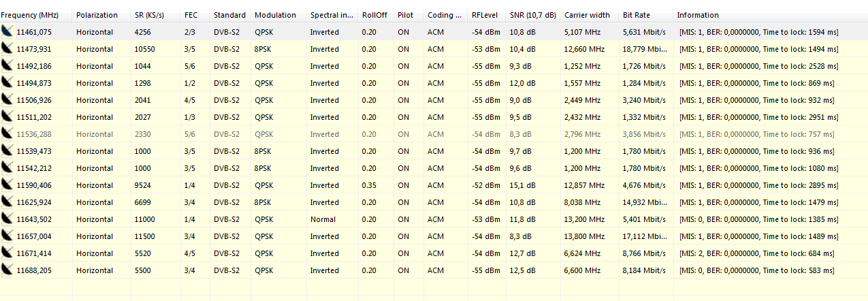Screen dimensions: 868x301
Task: Click satellite dish icon for 11688,205 row
Action: [x=7, y=270]
